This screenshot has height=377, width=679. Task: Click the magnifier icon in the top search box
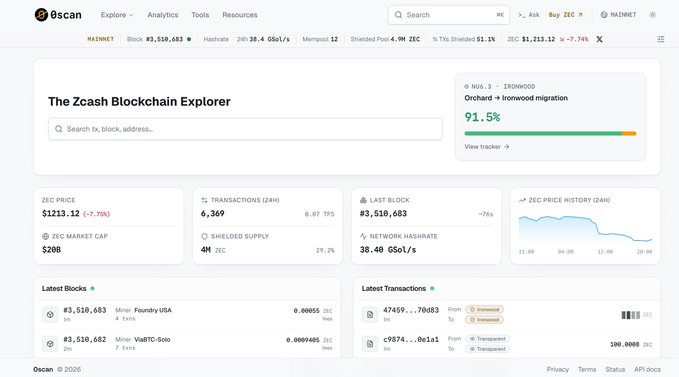tap(398, 15)
